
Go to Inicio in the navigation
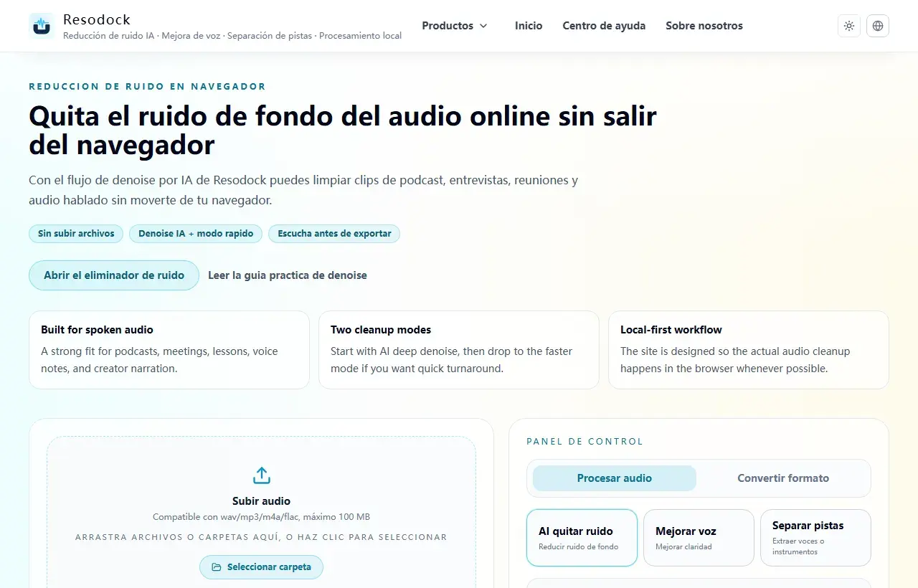529,26
